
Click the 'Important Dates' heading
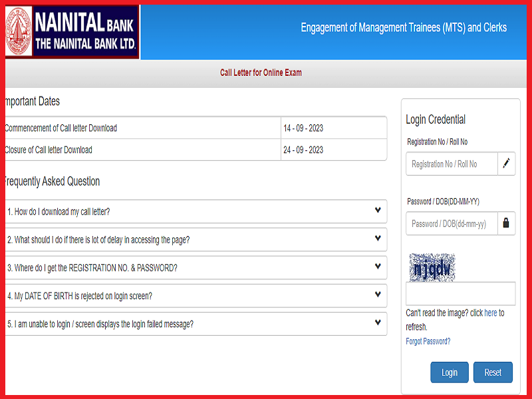point(33,102)
